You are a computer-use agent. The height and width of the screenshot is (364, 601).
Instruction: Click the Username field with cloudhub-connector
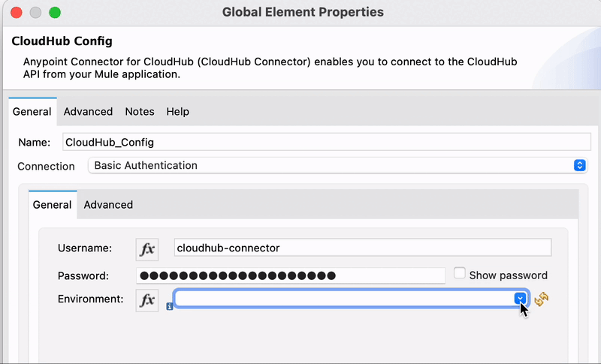[x=362, y=248]
